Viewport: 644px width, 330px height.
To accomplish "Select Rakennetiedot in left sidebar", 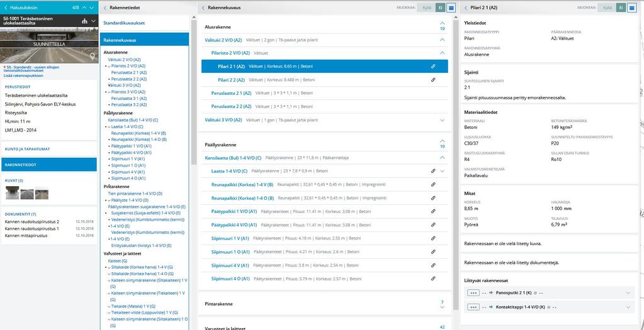I will pos(49,165).
